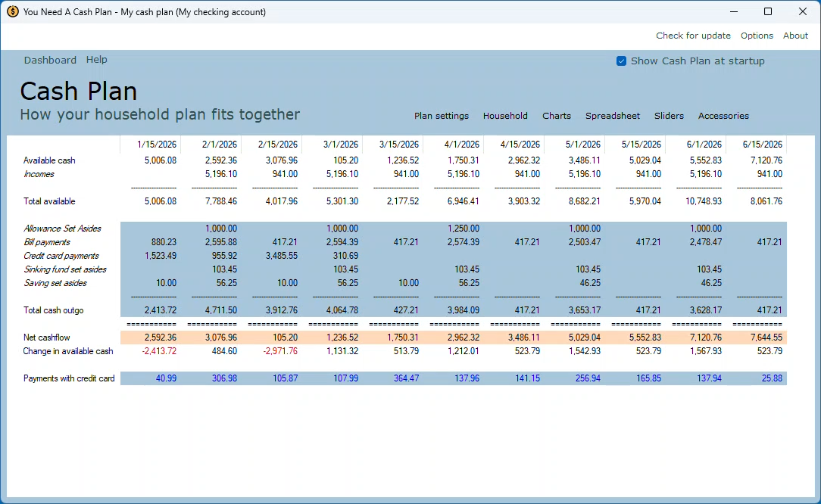Click the Total available value 10,748.93
This screenshot has height=504, width=821.
click(x=703, y=201)
